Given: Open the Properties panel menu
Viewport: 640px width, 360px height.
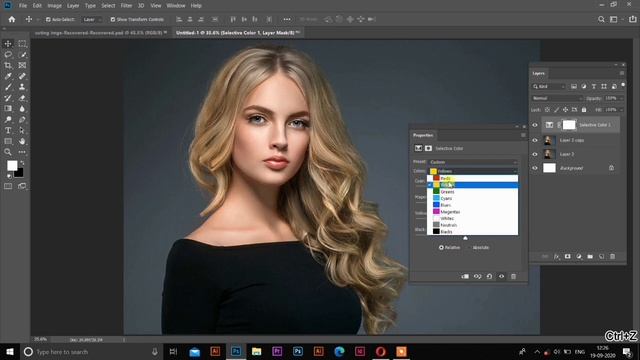Looking at the screenshot, I should tap(523, 135).
